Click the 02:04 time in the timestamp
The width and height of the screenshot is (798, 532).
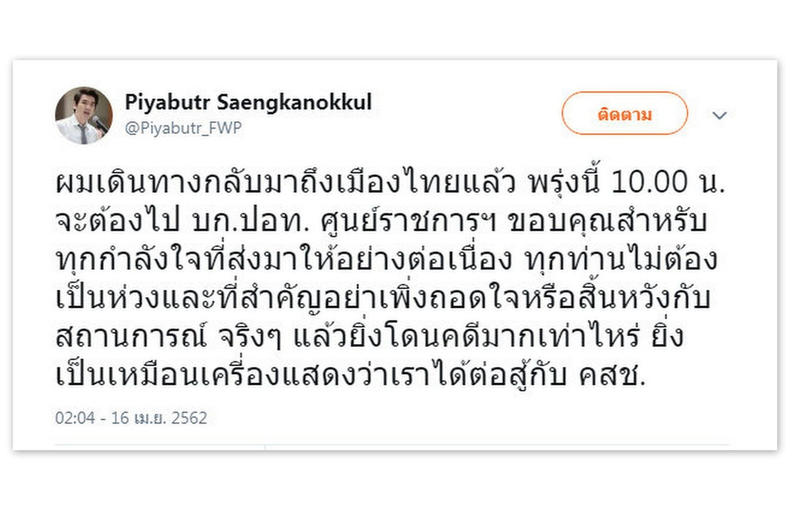point(75,418)
